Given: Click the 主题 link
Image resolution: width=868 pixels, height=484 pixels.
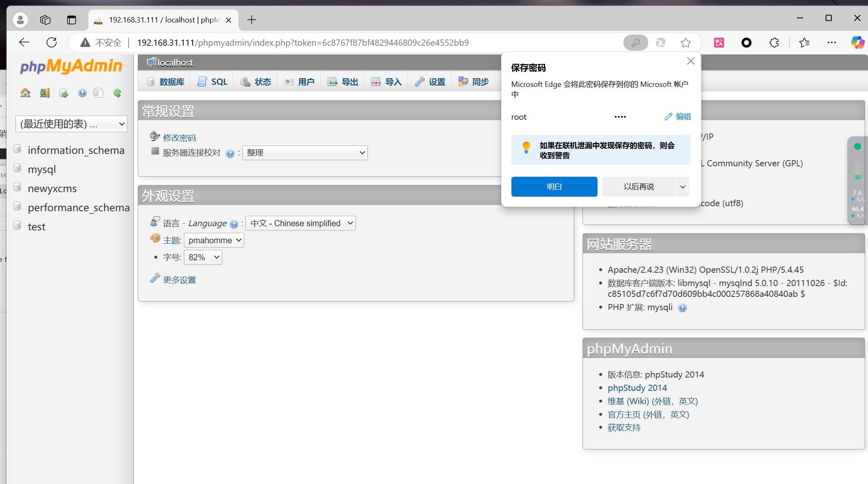Looking at the screenshot, I should click(x=172, y=240).
